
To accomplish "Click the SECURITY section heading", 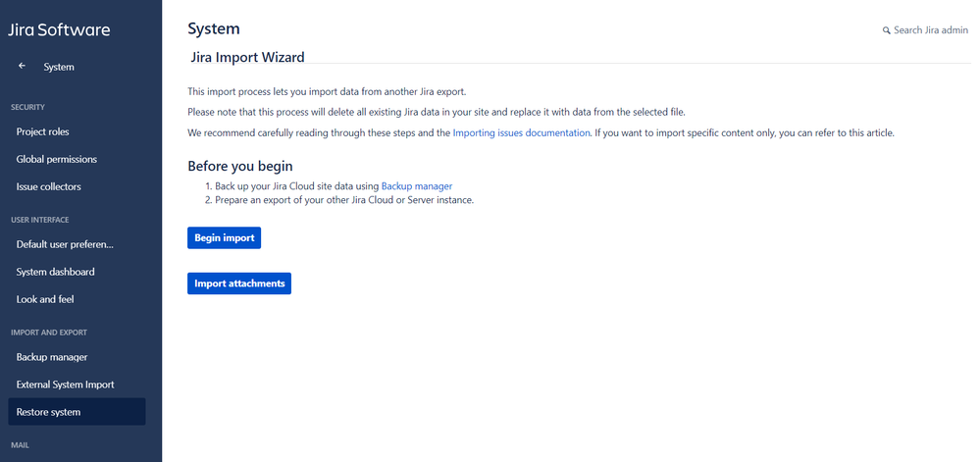I will [27, 108].
